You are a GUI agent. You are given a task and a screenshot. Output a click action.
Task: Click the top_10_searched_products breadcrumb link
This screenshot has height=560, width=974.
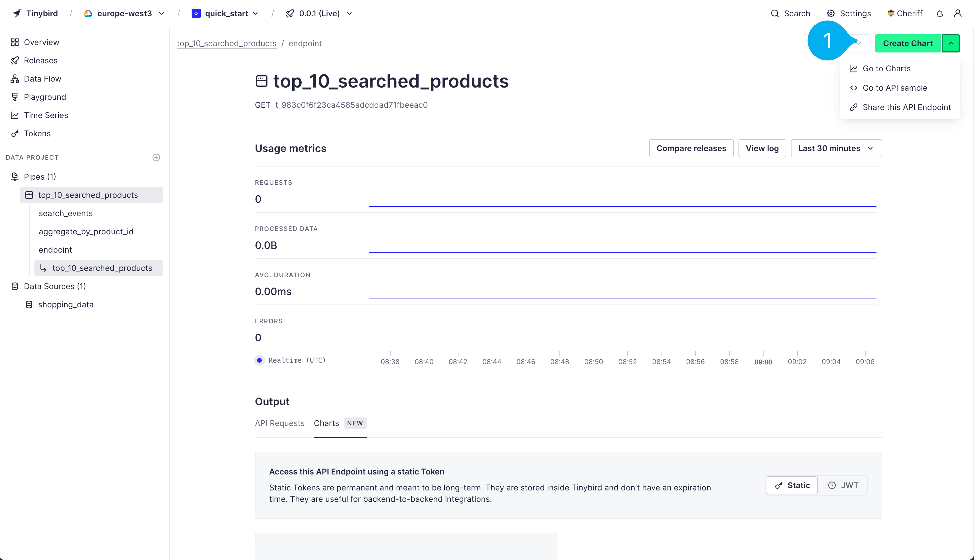point(226,43)
